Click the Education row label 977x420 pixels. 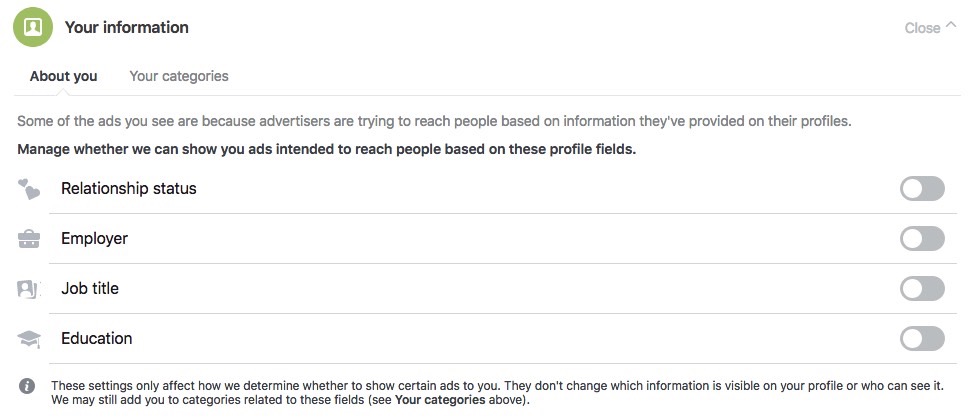97,339
